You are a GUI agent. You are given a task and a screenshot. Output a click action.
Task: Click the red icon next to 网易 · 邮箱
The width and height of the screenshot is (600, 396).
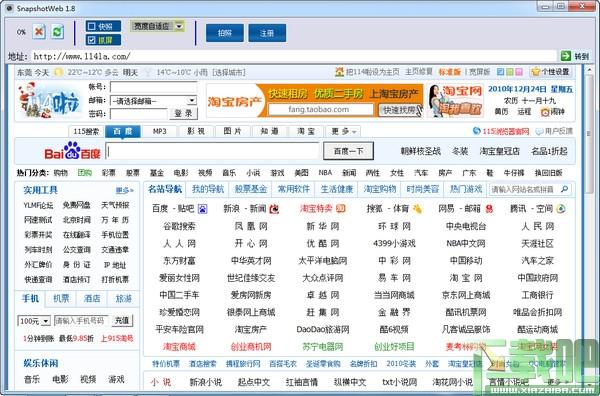489,209
